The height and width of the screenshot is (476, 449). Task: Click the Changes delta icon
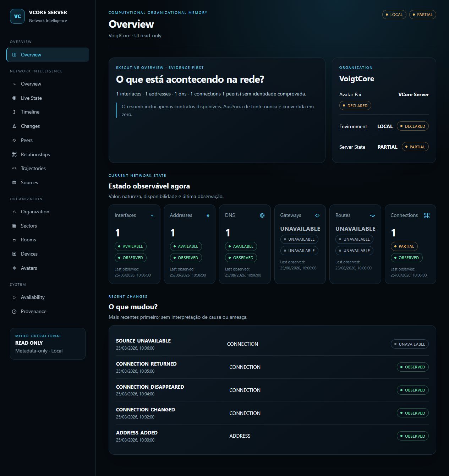tap(14, 126)
